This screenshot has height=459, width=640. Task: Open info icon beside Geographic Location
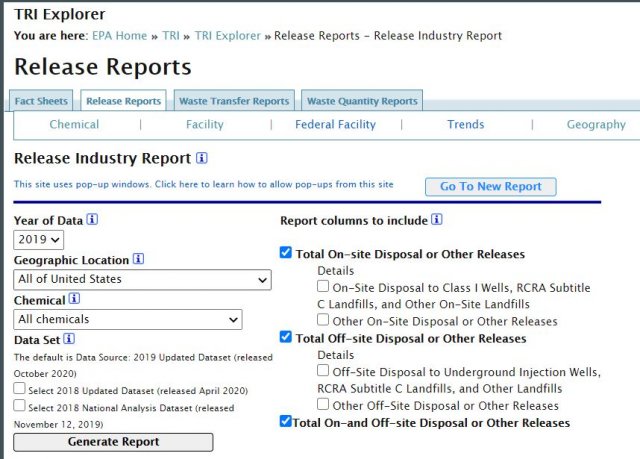tap(139, 259)
